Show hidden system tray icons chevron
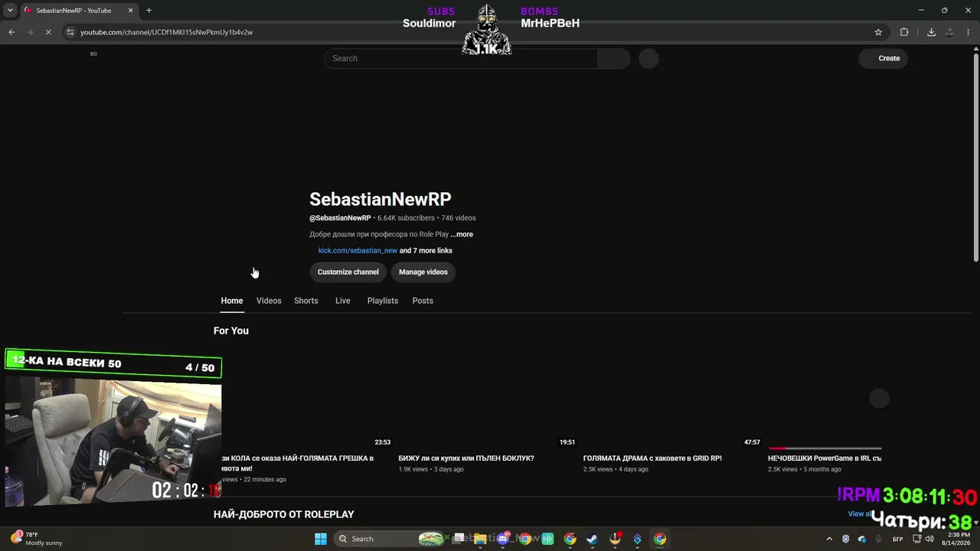Viewport: 980px width, 551px height. 830,539
